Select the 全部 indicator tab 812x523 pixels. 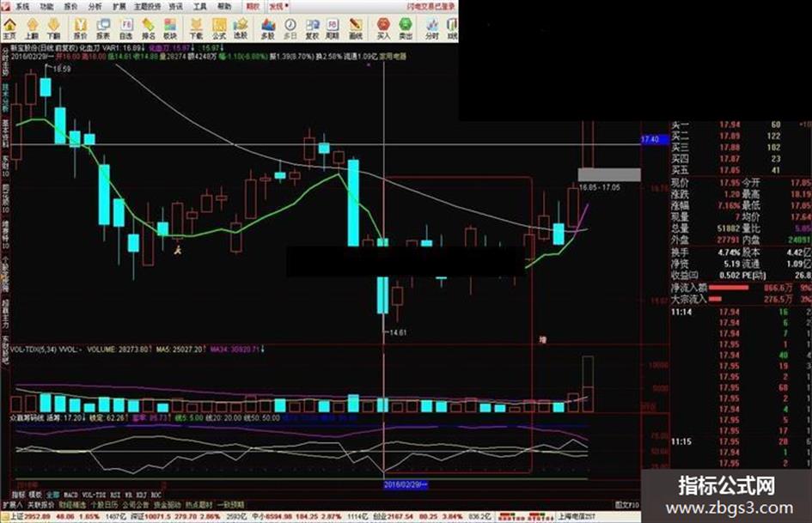pyautogui.click(x=52, y=495)
